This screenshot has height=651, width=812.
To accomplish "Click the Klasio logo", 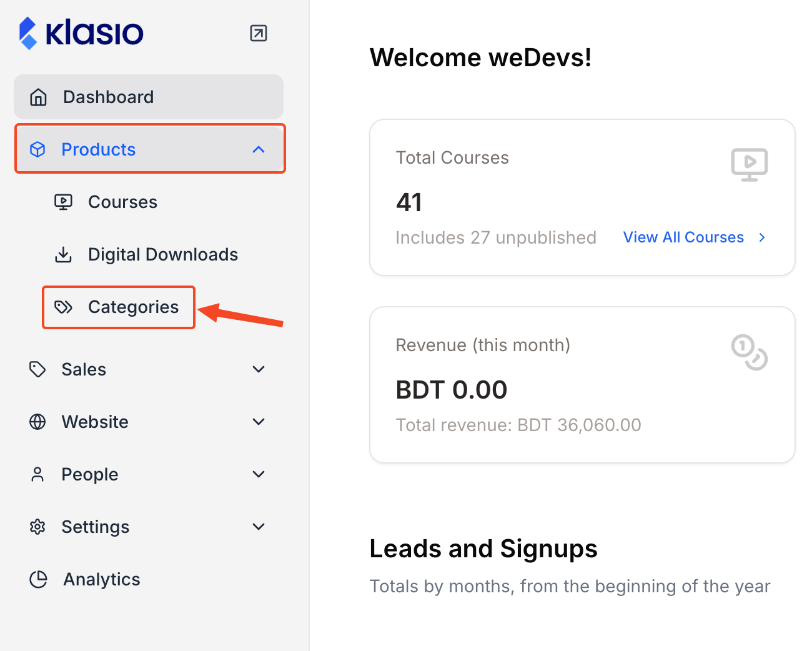I will 81,33.
